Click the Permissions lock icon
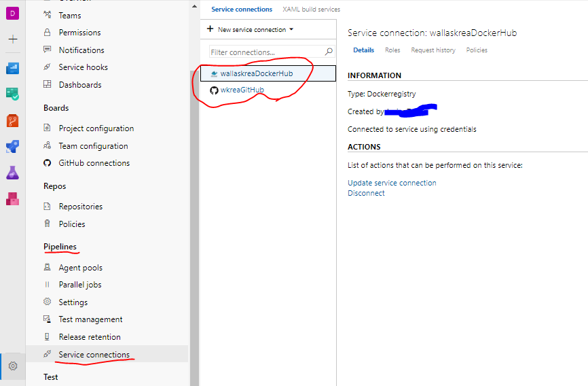 tap(48, 33)
